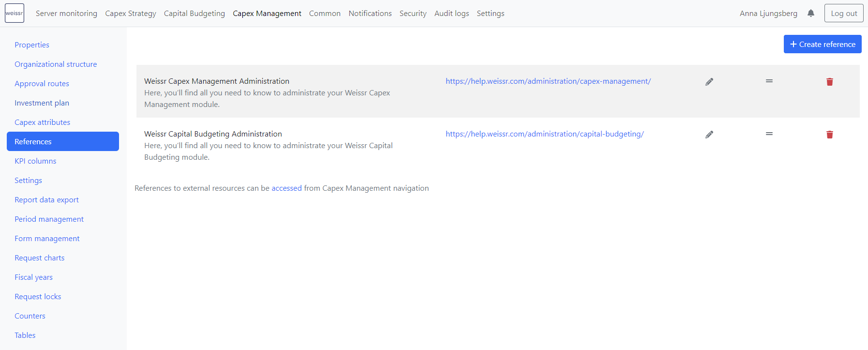Open Form management in the sidebar
The height and width of the screenshot is (350, 868).
point(47,238)
